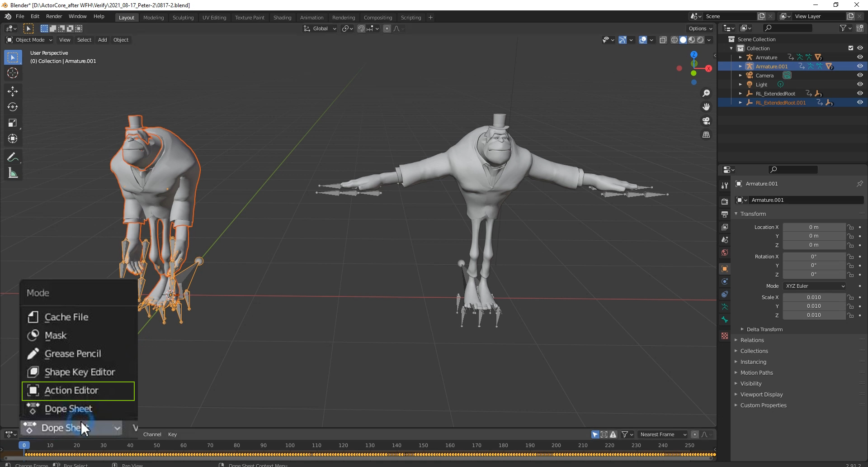Activate the Rotate tool
Image resolution: width=868 pixels, height=467 pixels.
coord(13,107)
